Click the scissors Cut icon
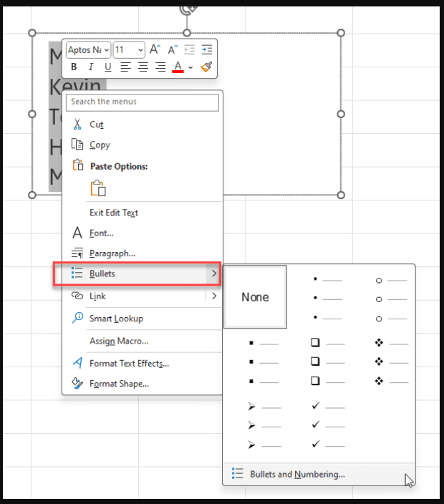This screenshot has width=444, height=504. (77, 124)
